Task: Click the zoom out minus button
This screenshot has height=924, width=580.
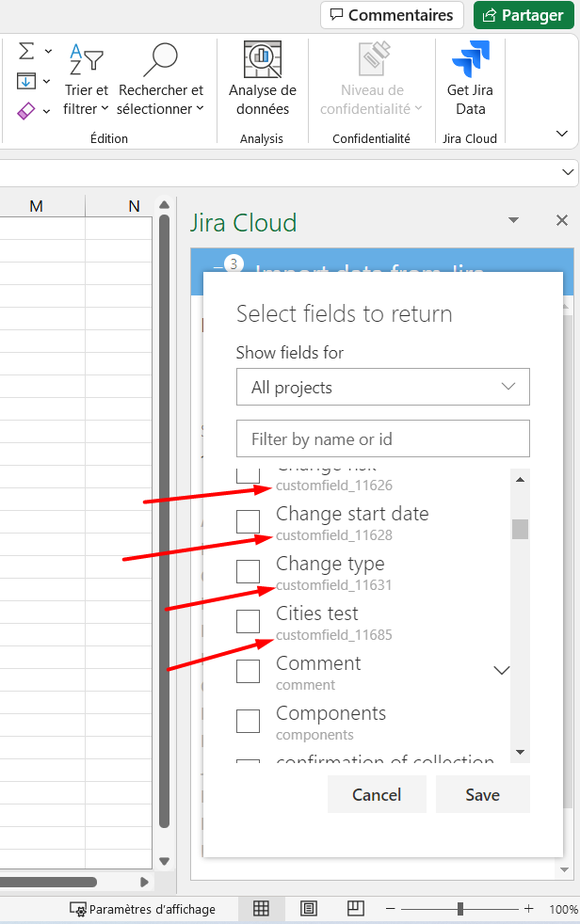Action: click(390, 909)
